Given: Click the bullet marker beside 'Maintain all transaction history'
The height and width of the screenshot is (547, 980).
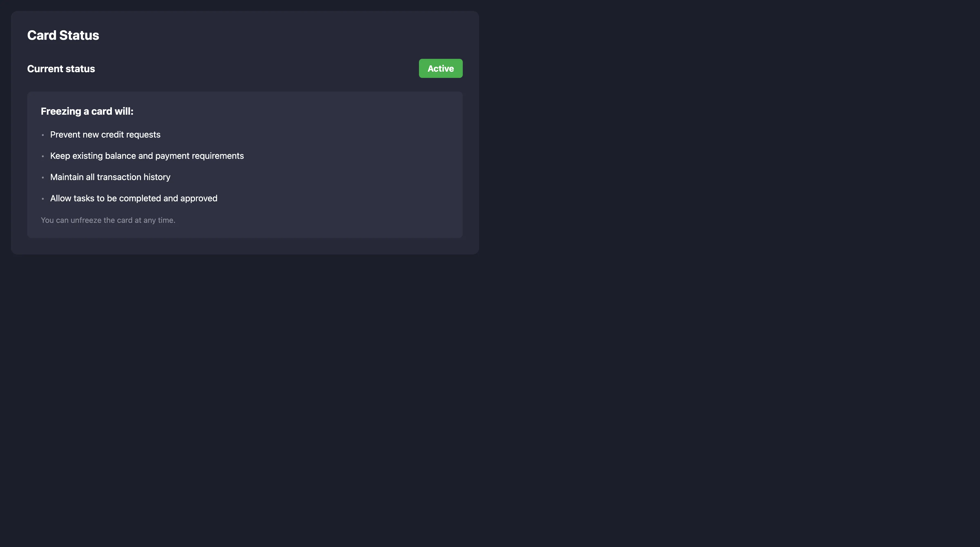Looking at the screenshot, I should [43, 177].
